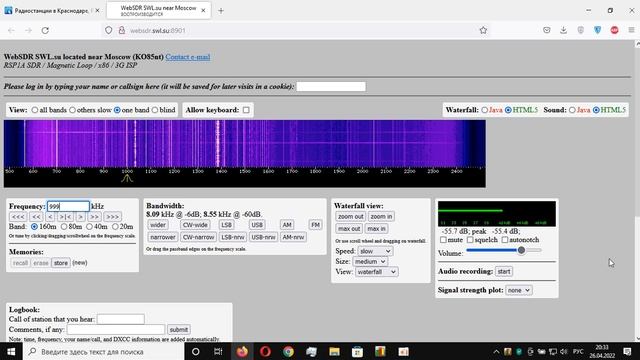Store the frequency in memories
Image resolution: width=640 pixels, height=360 pixels.
(61, 263)
